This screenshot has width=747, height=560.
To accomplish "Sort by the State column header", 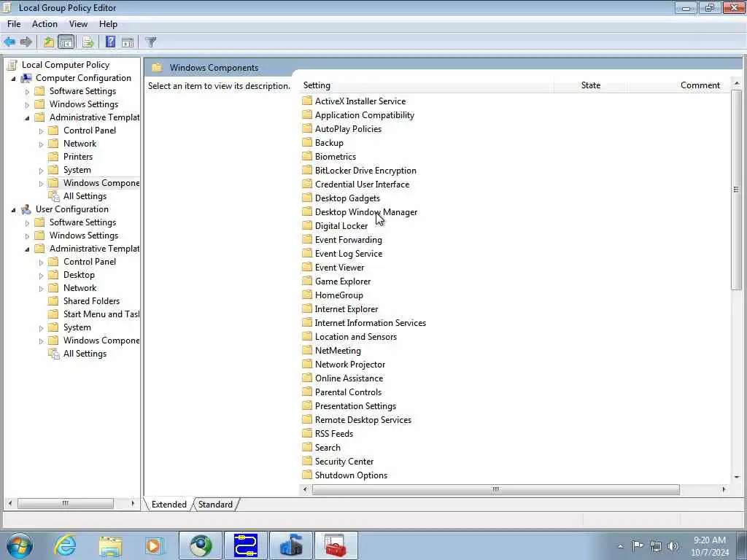I will (x=591, y=85).
